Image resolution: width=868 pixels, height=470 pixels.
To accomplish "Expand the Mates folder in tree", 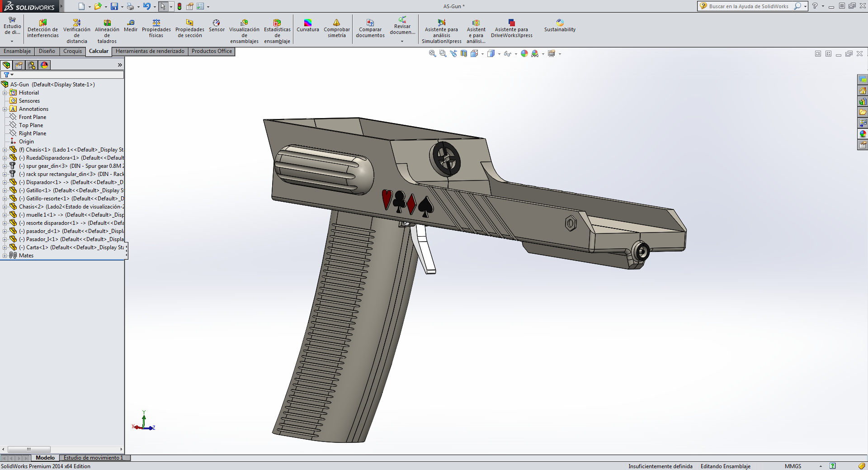I will pyautogui.click(x=5, y=256).
